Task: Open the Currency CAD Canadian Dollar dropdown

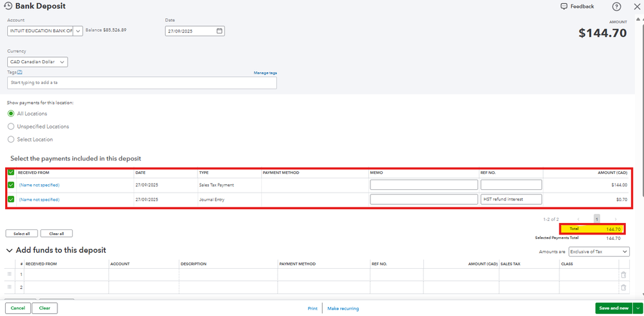Action: [x=37, y=62]
